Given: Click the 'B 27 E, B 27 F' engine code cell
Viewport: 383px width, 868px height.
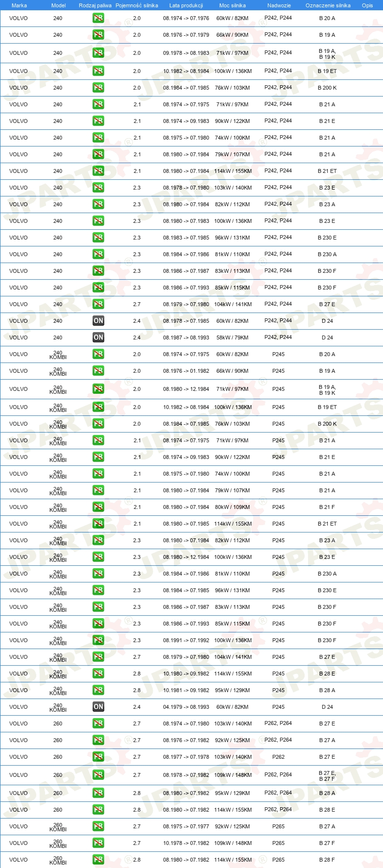Looking at the screenshot, I should tap(327, 775).
